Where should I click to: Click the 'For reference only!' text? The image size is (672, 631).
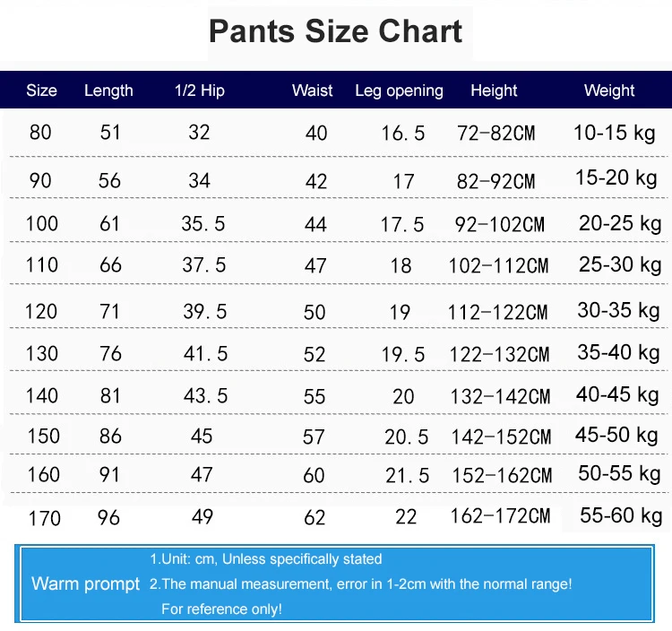[x=221, y=609]
